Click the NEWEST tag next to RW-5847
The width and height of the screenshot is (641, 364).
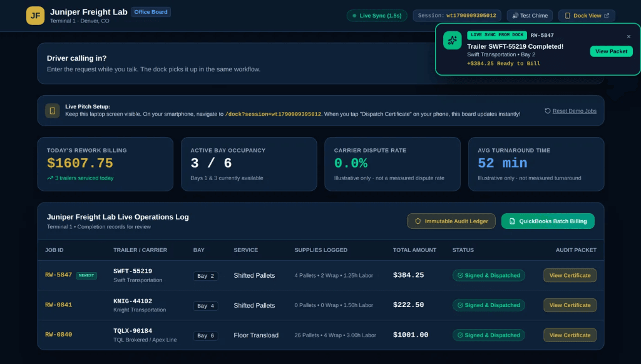tap(86, 275)
